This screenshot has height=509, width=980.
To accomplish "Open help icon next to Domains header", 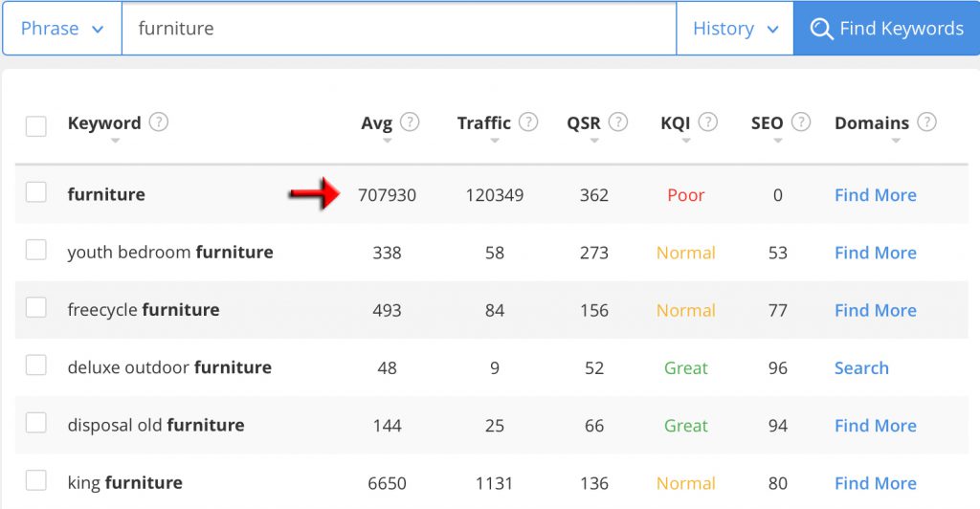I will coord(926,122).
